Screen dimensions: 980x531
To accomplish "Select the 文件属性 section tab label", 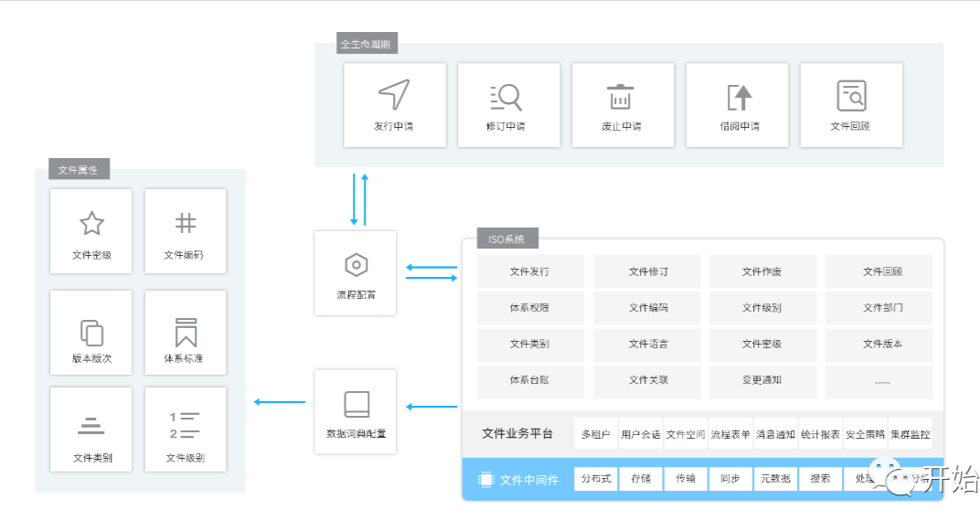I will pyautogui.click(x=79, y=170).
